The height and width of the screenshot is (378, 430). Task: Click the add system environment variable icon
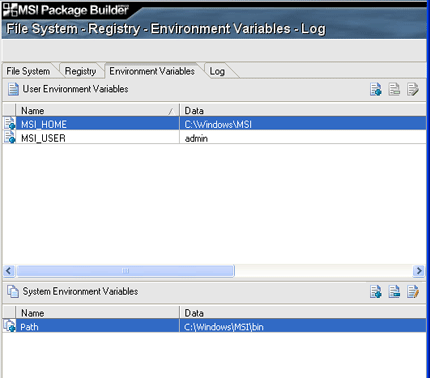click(376, 292)
